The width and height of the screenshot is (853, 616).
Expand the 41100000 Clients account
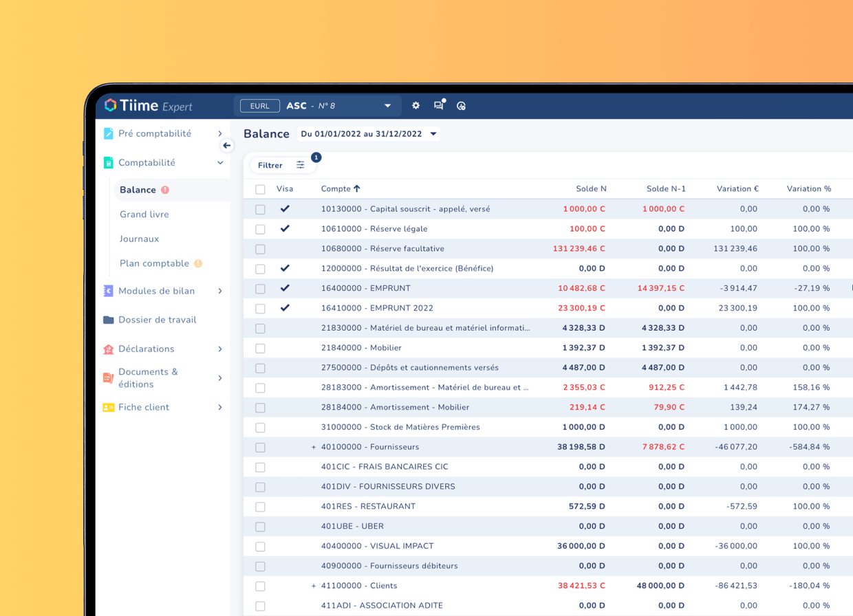pos(313,586)
